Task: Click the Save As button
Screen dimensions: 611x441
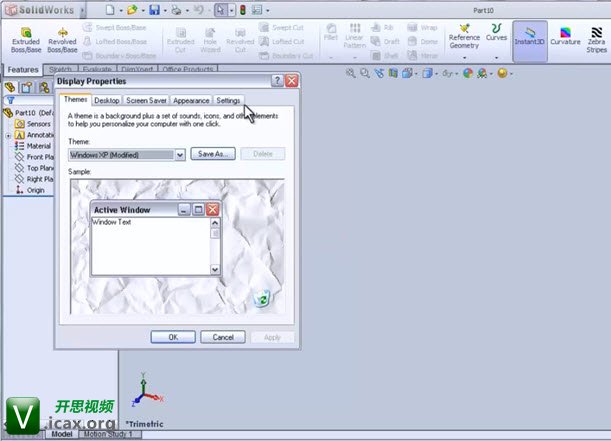Action: [x=213, y=154]
